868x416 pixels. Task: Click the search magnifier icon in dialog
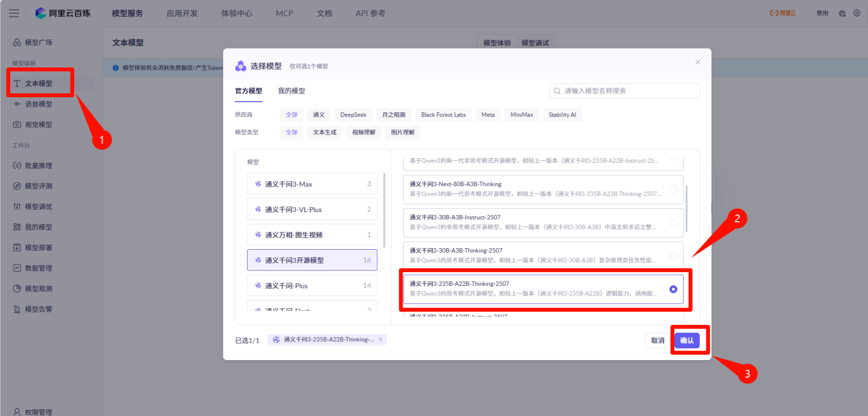point(557,91)
